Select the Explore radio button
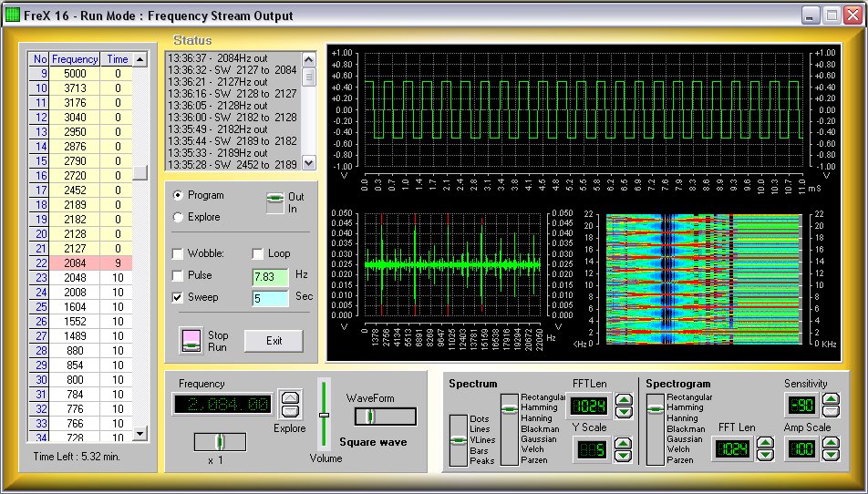The image size is (868, 494). click(x=179, y=217)
